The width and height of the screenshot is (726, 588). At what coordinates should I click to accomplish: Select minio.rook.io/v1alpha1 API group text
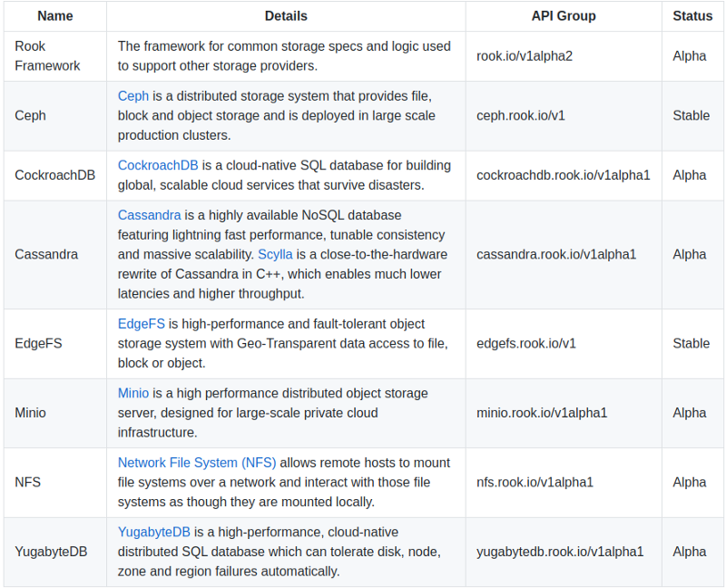[x=542, y=413]
